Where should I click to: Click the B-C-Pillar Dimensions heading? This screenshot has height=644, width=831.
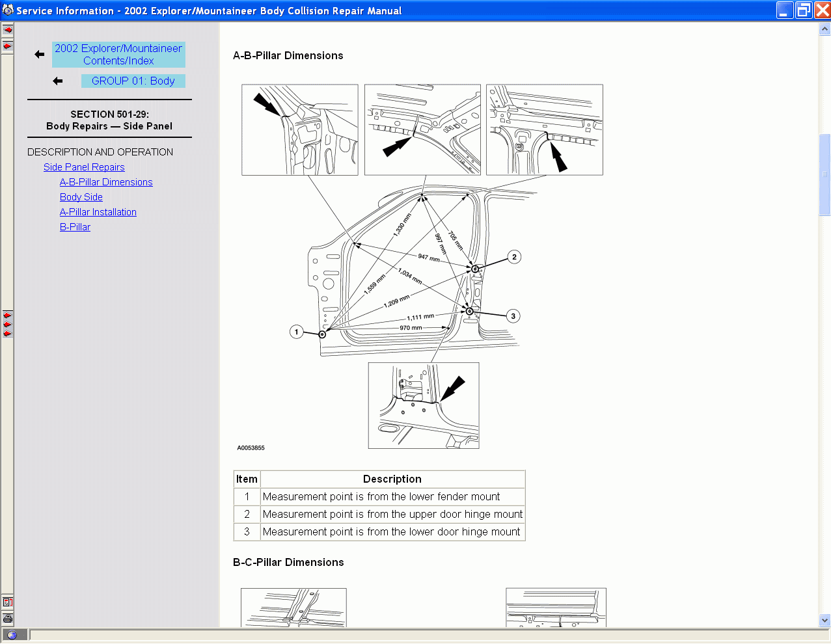point(288,562)
